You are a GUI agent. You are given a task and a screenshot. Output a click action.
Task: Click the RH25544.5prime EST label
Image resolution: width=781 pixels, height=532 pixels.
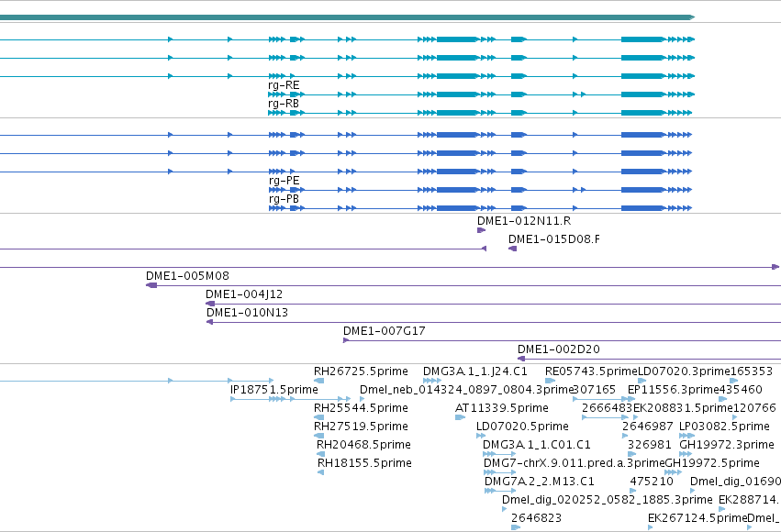tap(361, 408)
